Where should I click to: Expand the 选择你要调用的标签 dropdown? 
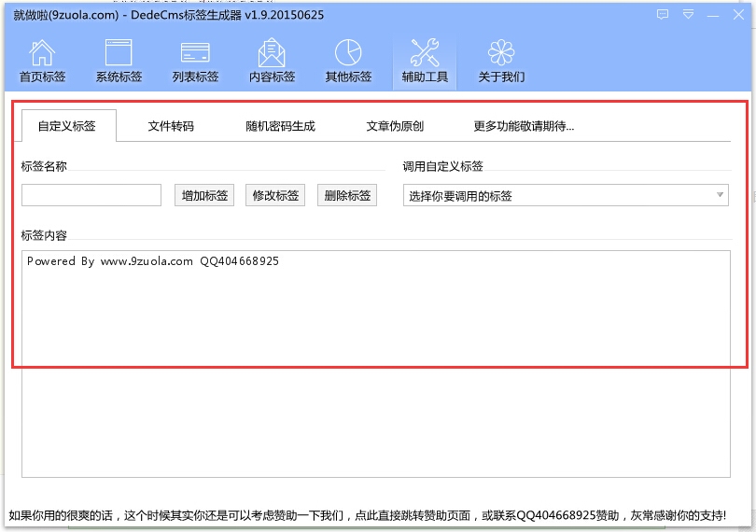[566, 195]
